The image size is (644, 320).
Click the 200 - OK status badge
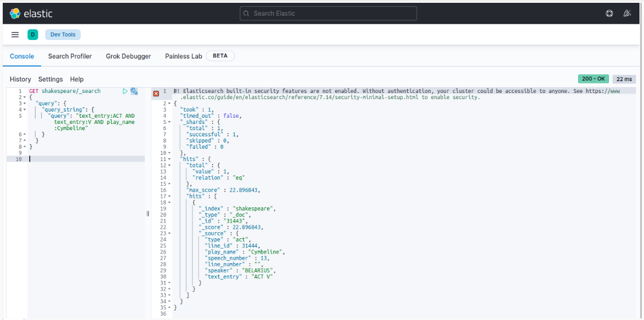(x=593, y=79)
